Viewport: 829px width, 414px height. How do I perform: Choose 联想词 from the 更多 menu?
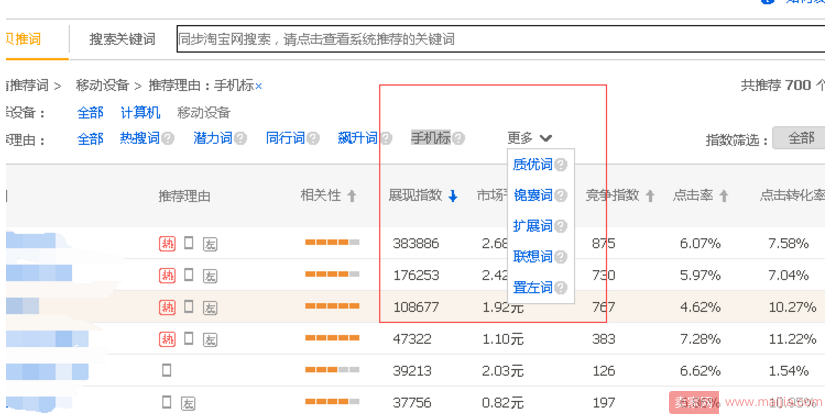click(x=532, y=257)
